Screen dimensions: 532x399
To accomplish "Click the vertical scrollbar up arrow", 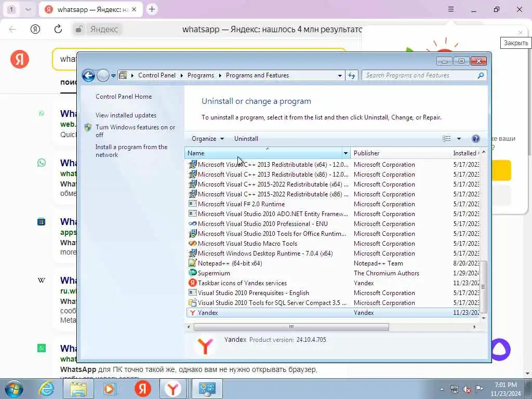I will [x=484, y=153].
